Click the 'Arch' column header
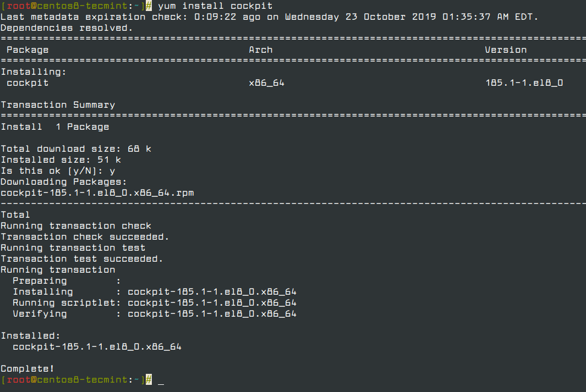This screenshot has width=586, height=392. pos(260,50)
